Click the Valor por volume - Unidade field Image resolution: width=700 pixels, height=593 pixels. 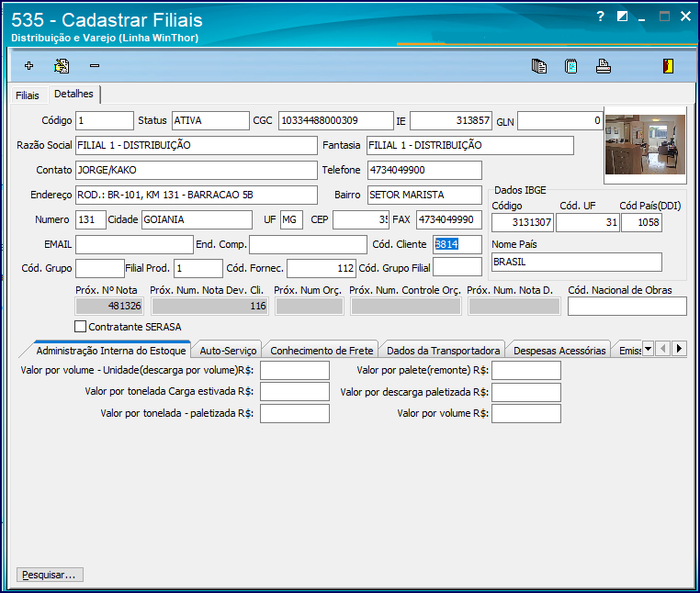pos(295,370)
